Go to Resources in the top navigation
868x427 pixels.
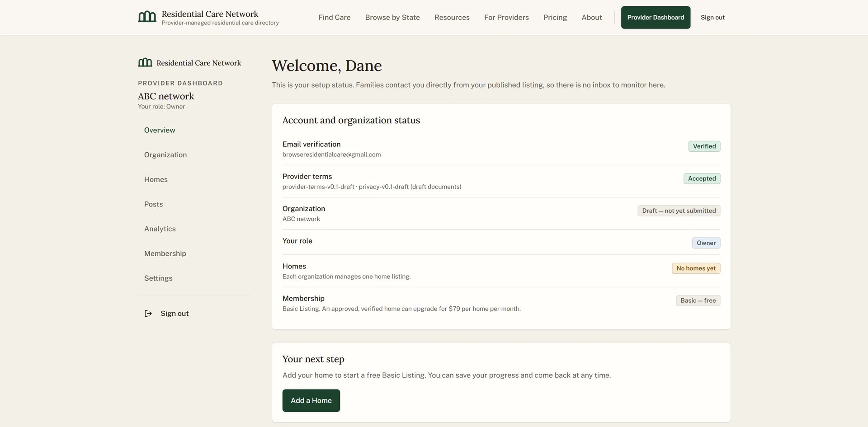[x=452, y=17]
